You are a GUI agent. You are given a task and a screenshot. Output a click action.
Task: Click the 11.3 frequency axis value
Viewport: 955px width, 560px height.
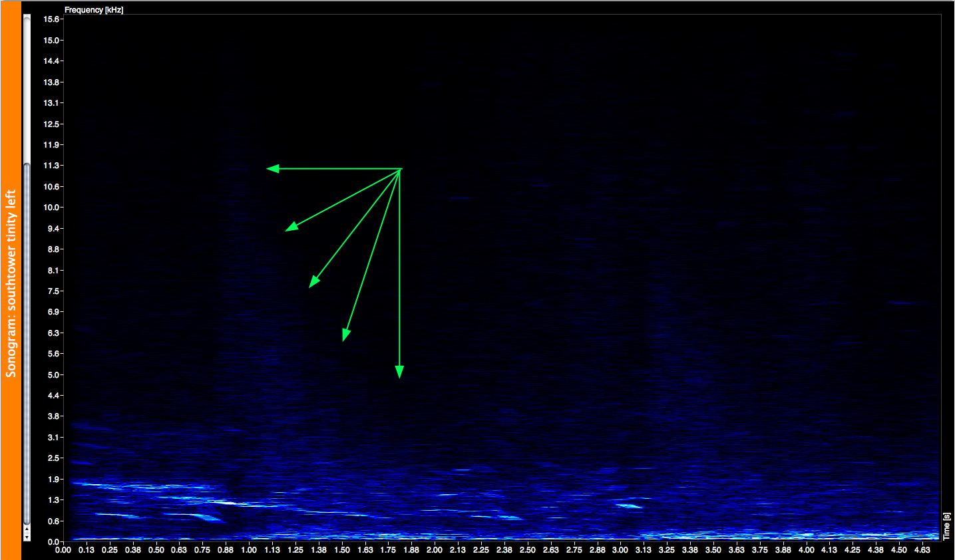(51, 166)
